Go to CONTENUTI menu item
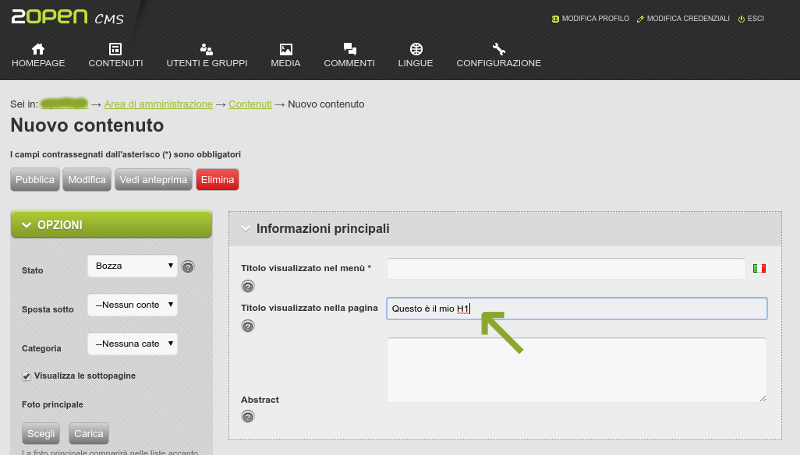This screenshot has width=800, height=455. coord(116,63)
